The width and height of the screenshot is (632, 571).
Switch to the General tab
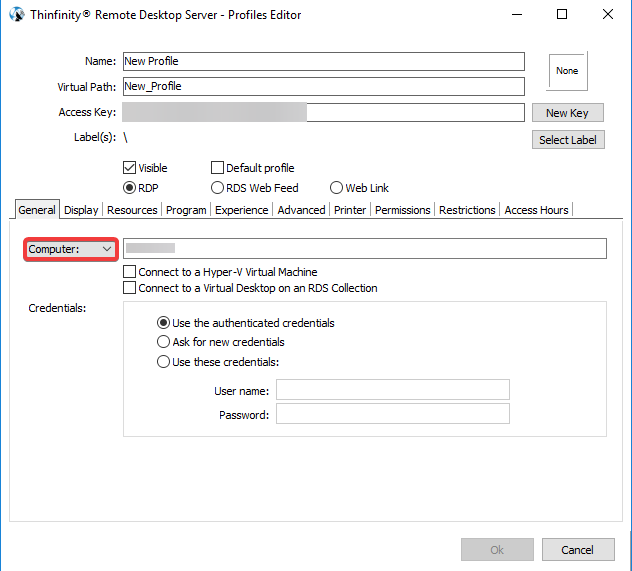coord(37,210)
